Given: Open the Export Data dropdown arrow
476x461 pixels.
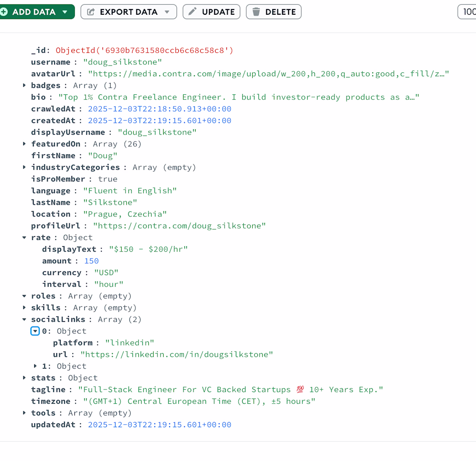Looking at the screenshot, I should [x=167, y=12].
